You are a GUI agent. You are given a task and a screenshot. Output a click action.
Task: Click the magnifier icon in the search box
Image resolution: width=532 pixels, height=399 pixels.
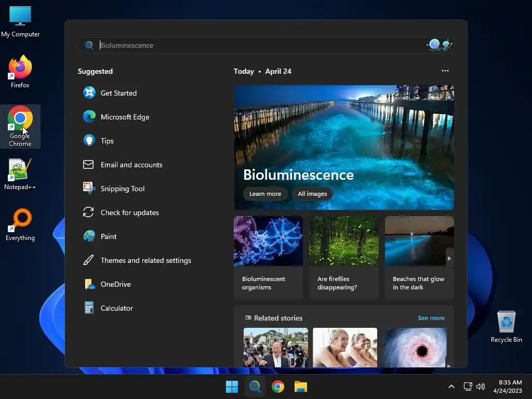[89, 45]
